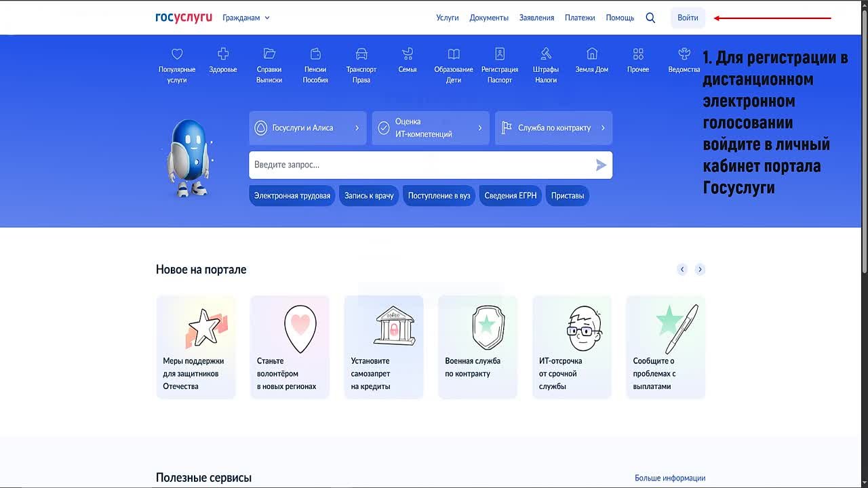This screenshot has width=868, height=488.
Task: Open the Документы menu item
Action: [x=489, y=18]
